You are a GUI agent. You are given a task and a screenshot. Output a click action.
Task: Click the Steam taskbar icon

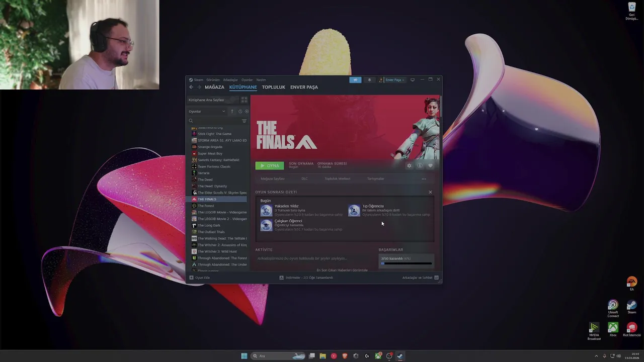coord(400,356)
